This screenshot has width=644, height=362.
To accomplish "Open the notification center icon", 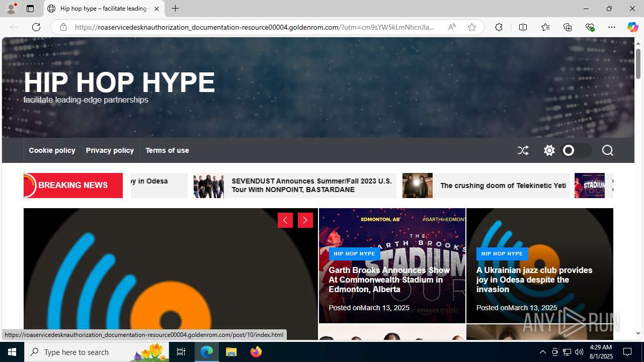I will tap(627, 352).
